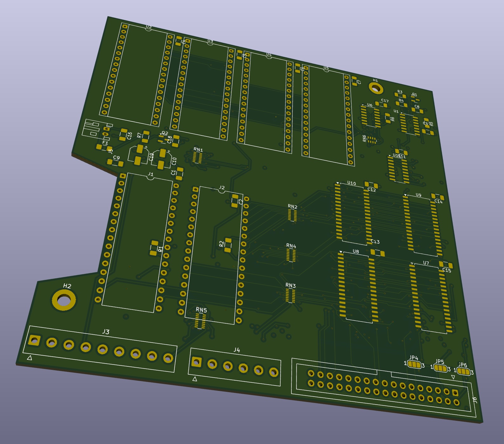Select the JP5 solder jumper pads
The height and width of the screenshot is (444, 504).
[x=440, y=368]
